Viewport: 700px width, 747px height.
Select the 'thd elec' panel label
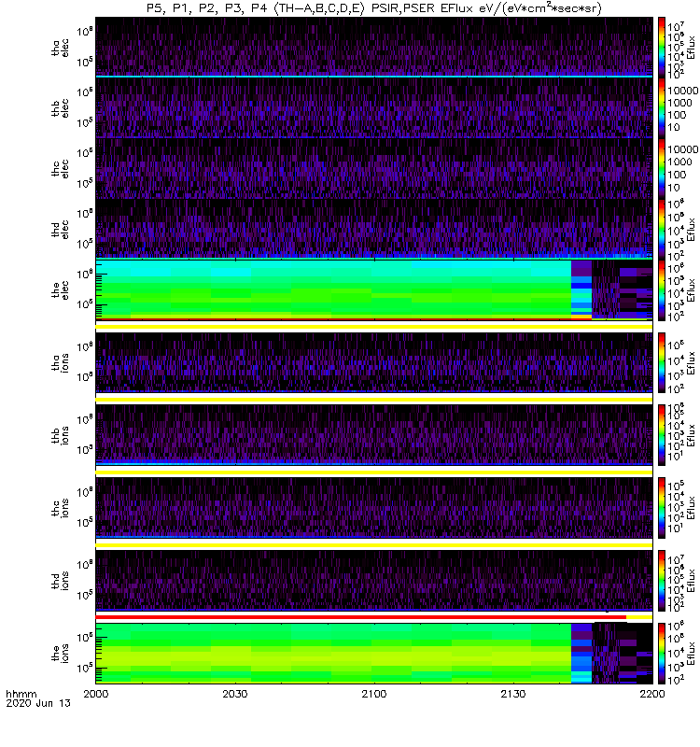pos(60,229)
